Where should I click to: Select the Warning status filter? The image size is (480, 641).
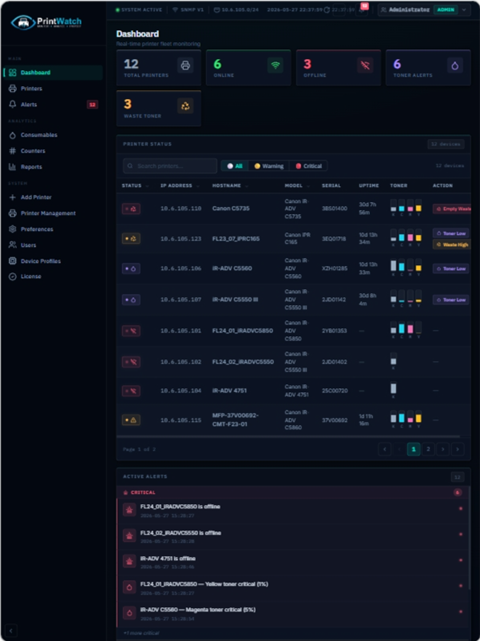pyautogui.click(x=269, y=166)
